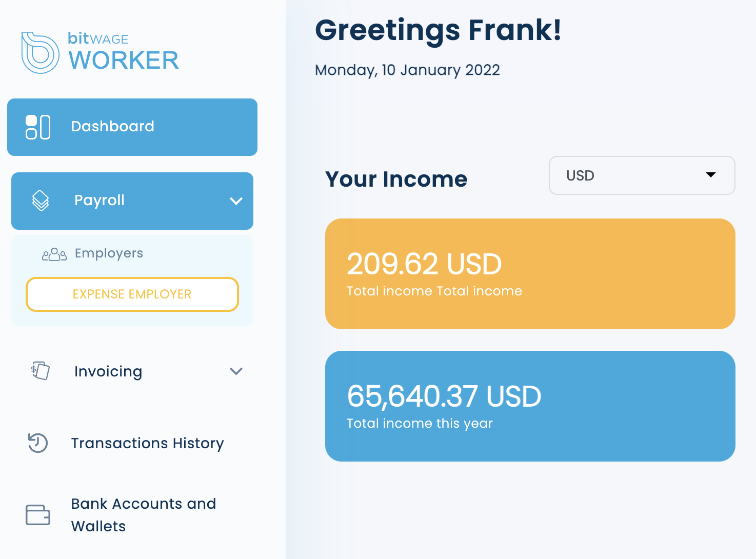The image size is (756, 559).
Task: Click the Transactions History clock icon
Action: pos(38,443)
